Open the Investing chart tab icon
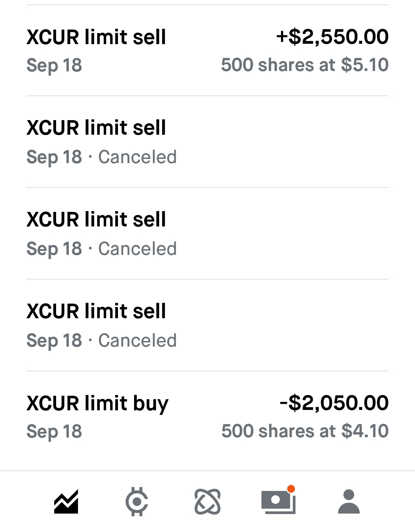The width and height of the screenshot is (415, 532). [66, 501]
